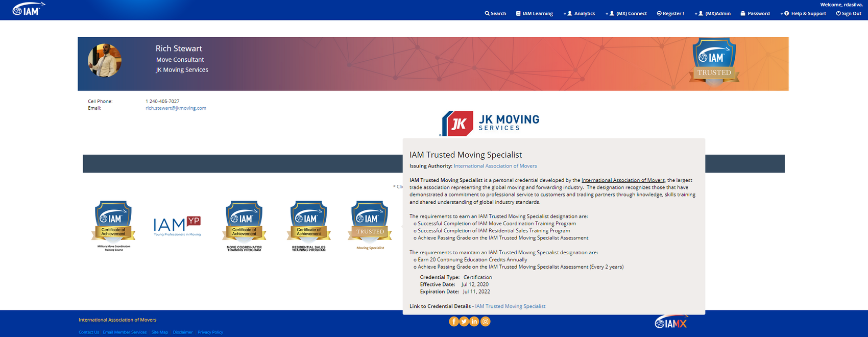Viewport: 868px width, 337px height.
Task: Click the Issuing Authority link in the popup
Action: tap(495, 166)
